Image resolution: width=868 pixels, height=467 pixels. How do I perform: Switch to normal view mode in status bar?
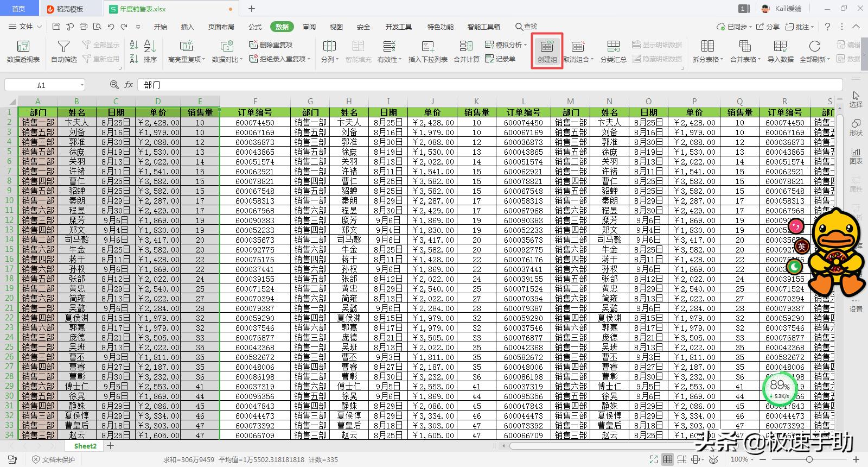click(x=668, y=459)
